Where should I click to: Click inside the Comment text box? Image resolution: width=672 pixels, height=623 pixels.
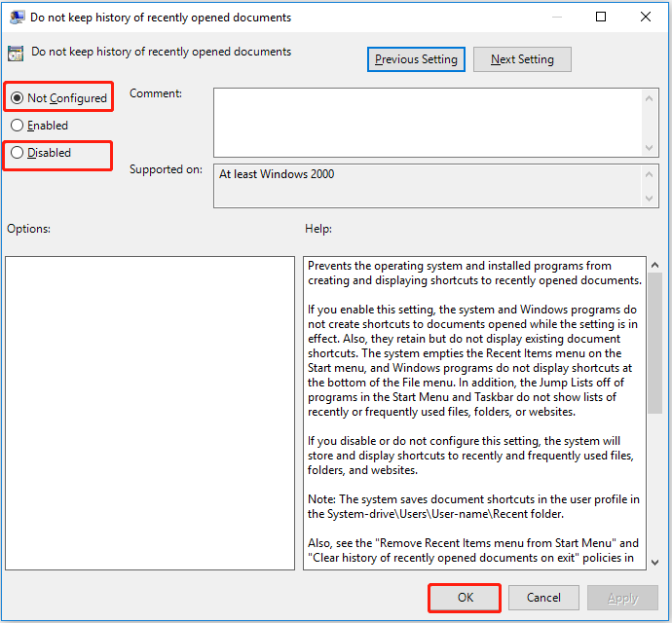pyautogui.click(x=428, y=123)
